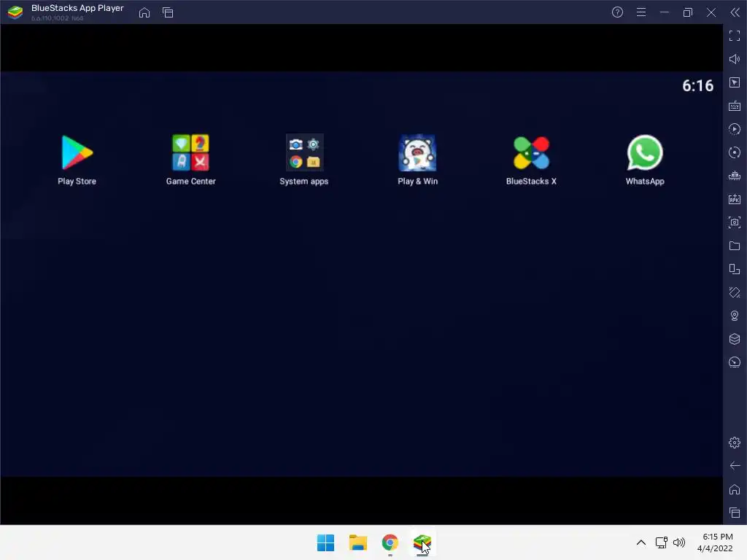Collapse the side toolbar with double chevron

point(735,12)
